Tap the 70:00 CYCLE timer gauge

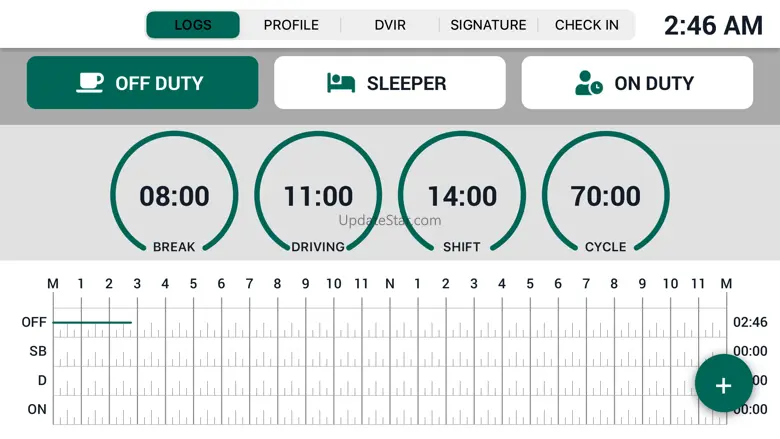pos(605,193)
